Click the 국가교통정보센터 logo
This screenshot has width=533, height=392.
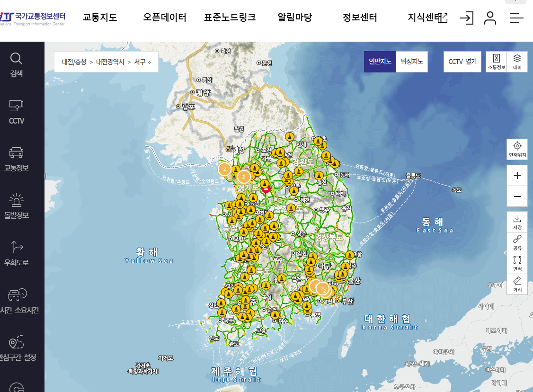32,18
